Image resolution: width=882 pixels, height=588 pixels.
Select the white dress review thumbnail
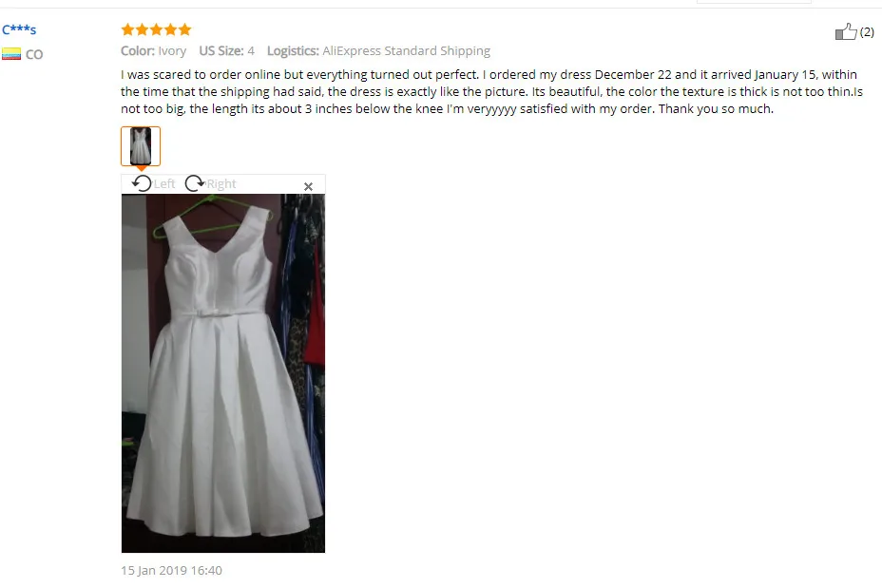coord(141,146)
